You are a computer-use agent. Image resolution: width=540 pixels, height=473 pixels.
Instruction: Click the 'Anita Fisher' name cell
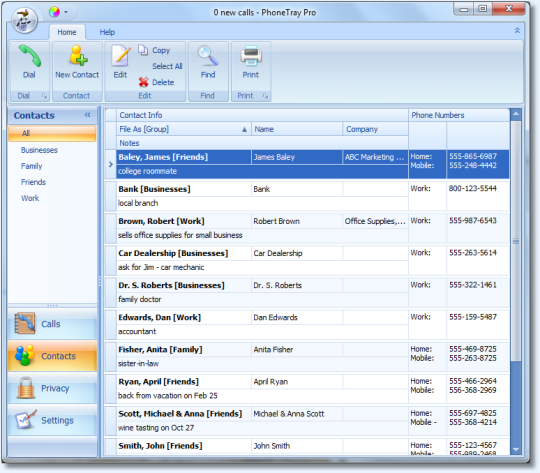(297, 350)
